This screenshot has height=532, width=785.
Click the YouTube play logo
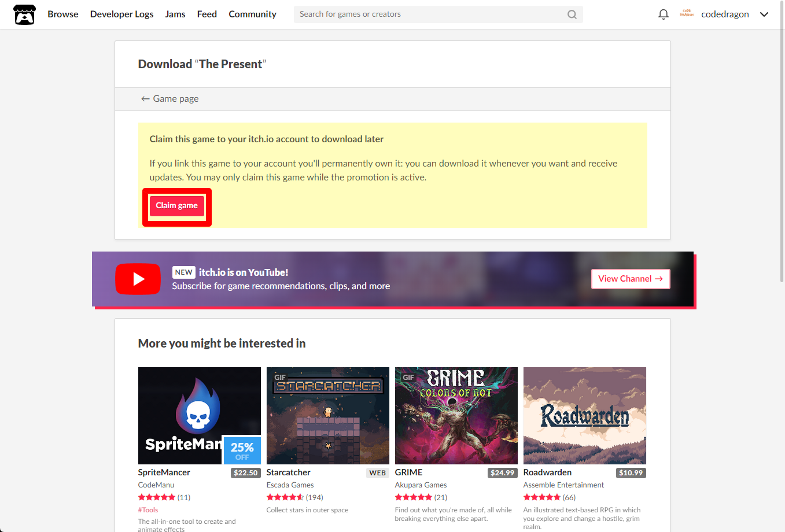coord(138,279)
